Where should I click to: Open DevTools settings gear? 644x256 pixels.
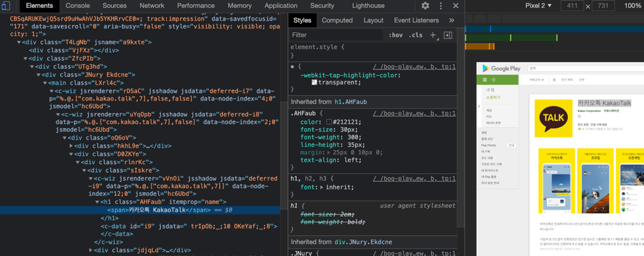[425, 6]
